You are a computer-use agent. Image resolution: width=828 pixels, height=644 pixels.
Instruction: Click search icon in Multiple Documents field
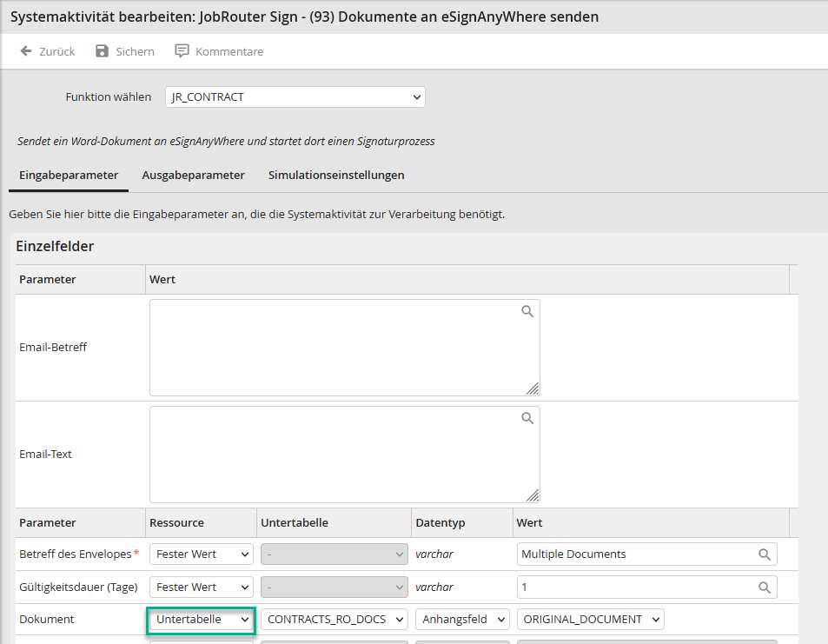pos(765,554)
